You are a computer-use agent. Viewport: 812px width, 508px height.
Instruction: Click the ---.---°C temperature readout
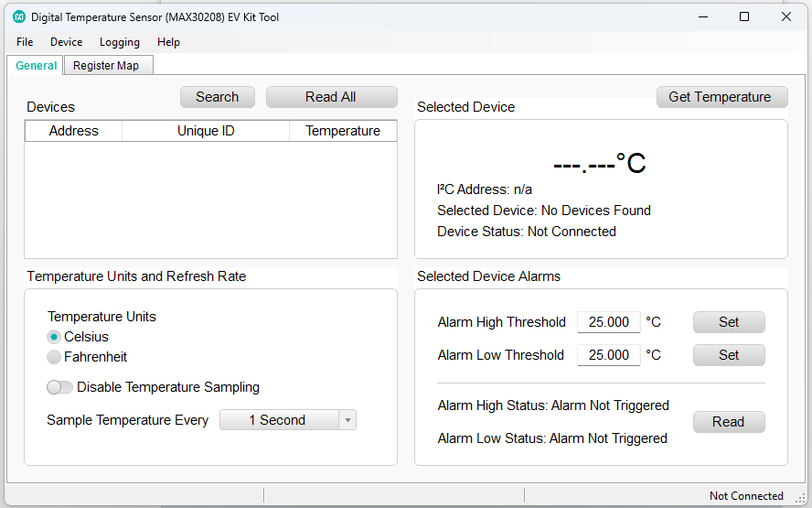[600, 163]
